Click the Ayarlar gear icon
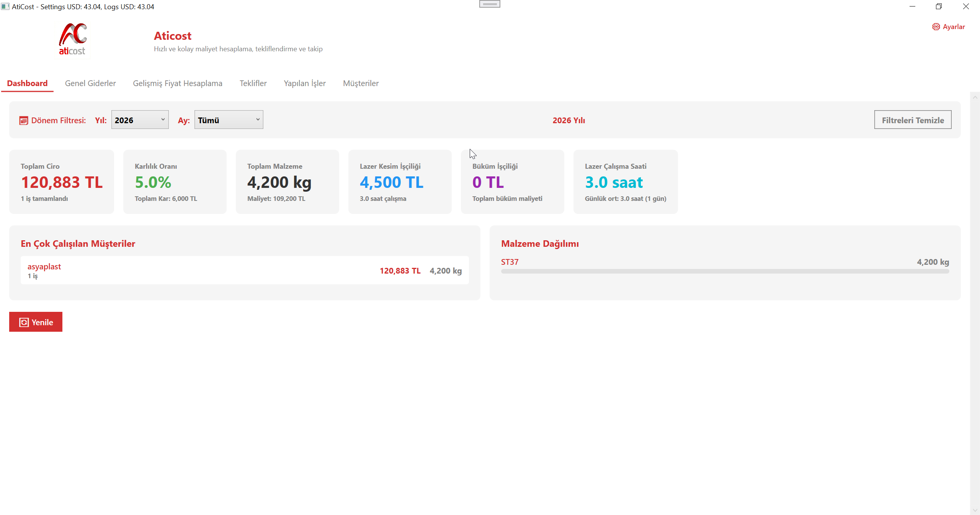Viewport: 980px width, 515px height. (x=936, y=27)
